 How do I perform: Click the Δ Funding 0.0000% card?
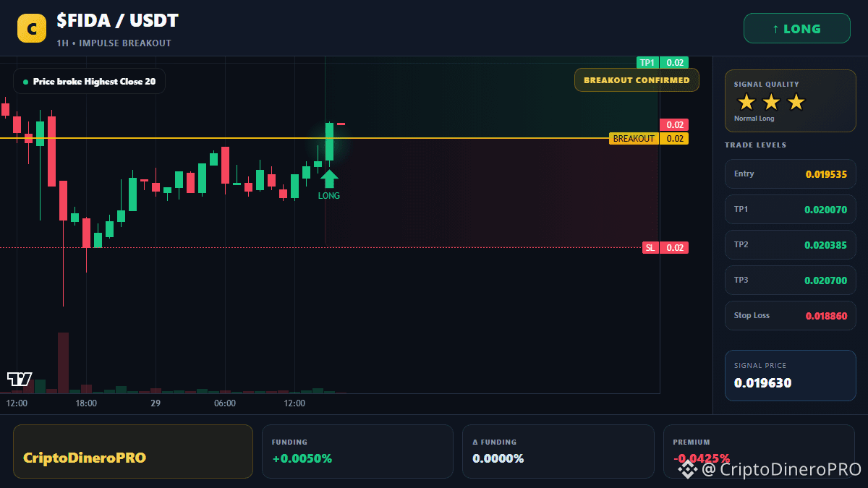[x=558, y=451]
